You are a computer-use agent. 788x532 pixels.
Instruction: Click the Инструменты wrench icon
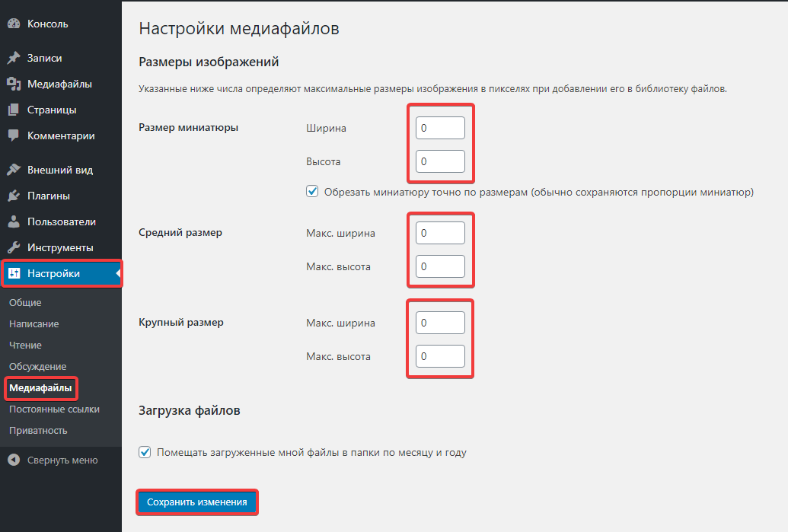click(14, 247)
